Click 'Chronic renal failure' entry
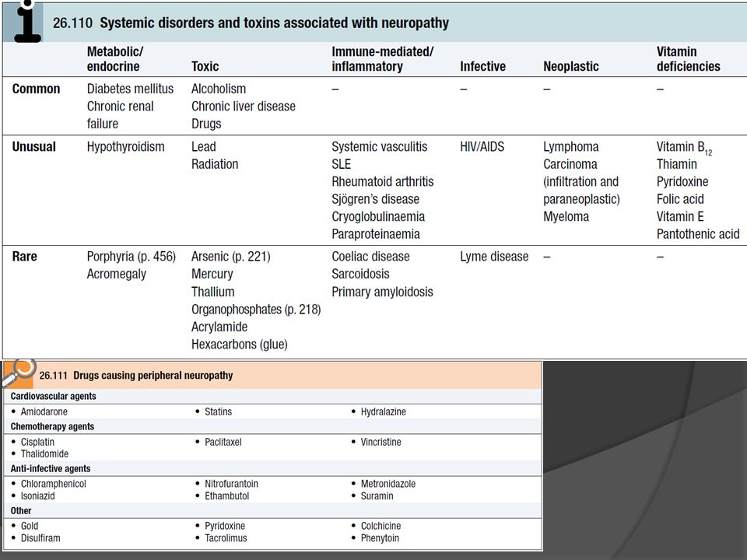Screen dimensions: 747x560 click(x=120, y=115)
